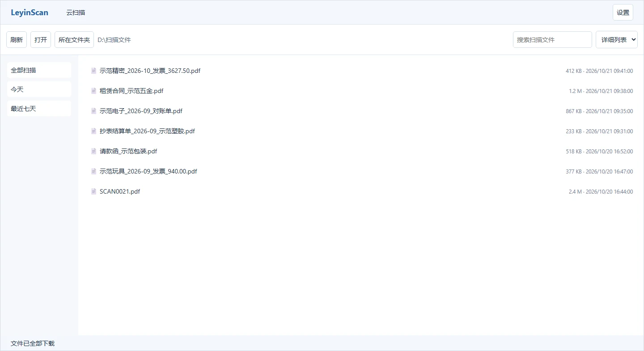
Task: Select file name 抄表结算单_2026-09_示范塑胶.pdf
Action: click(147, 131)
